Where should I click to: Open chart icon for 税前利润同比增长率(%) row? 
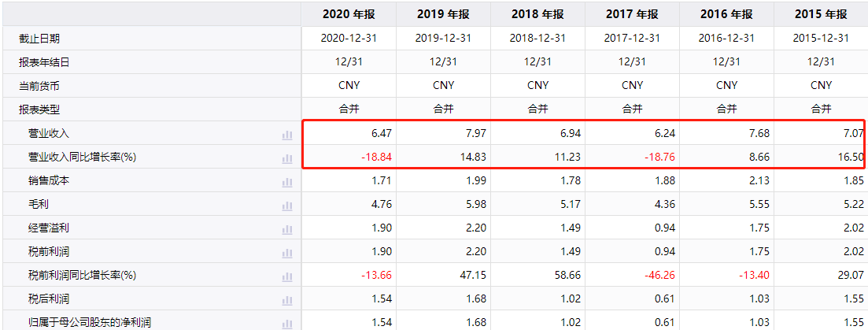point(286,276)
